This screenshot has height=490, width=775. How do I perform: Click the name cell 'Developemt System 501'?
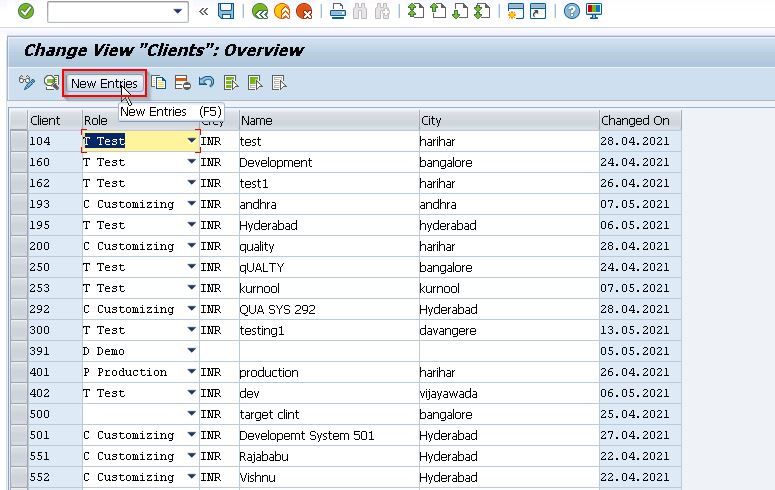click(x=329, y=435)
